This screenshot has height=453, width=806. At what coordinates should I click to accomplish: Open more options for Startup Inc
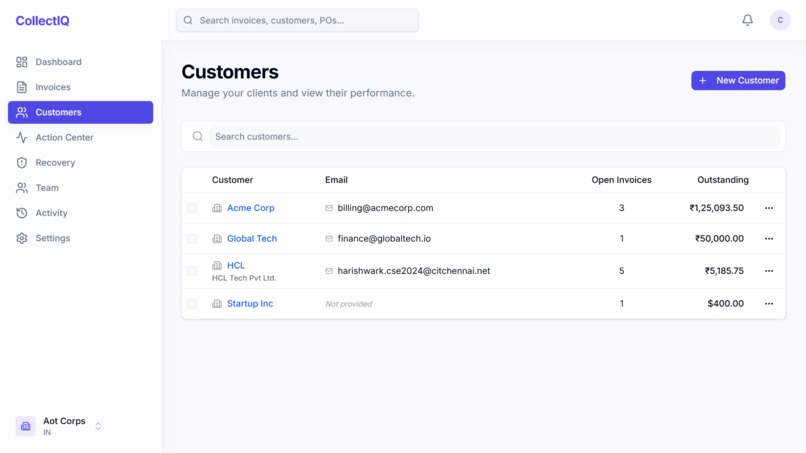(768, 303)
